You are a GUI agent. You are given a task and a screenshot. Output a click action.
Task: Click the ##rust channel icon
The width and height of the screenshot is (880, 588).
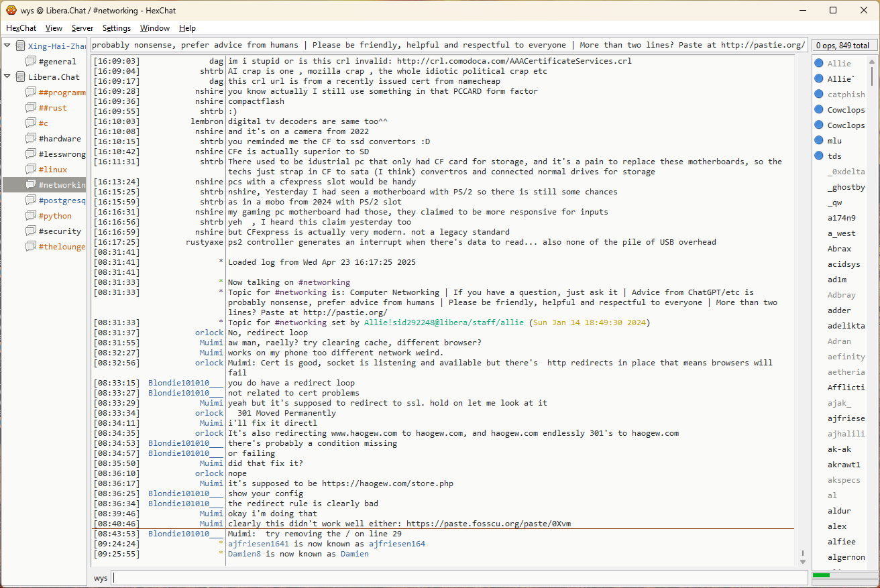(31, 108)
